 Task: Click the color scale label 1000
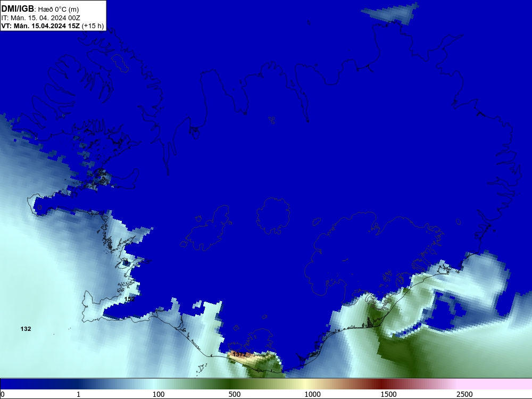pyautogui.click(x=312, y=394)
